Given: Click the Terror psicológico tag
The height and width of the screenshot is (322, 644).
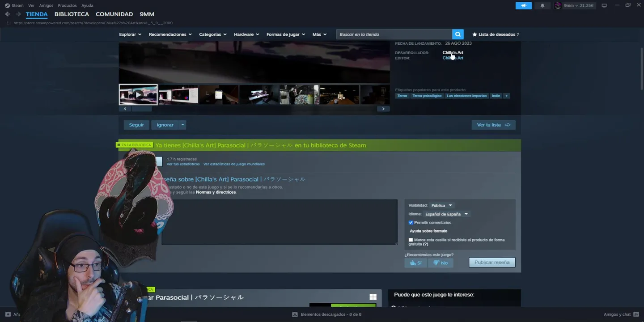Looking at the screenshot, I should click(x=427, y=96).
